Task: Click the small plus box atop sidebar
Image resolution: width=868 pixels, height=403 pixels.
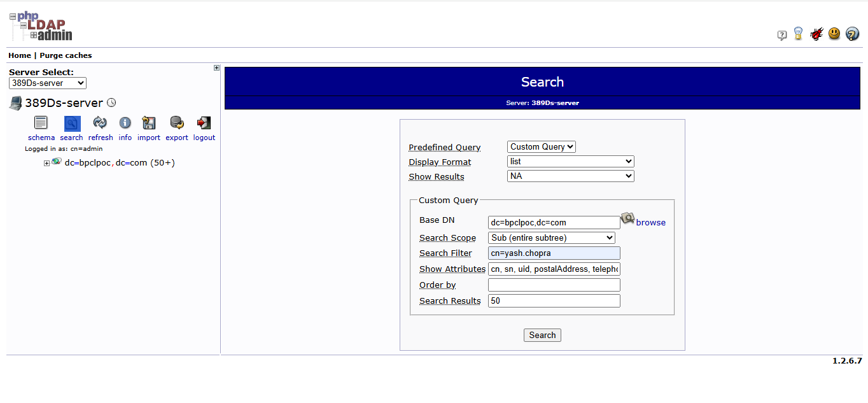Action: point(216,68)
